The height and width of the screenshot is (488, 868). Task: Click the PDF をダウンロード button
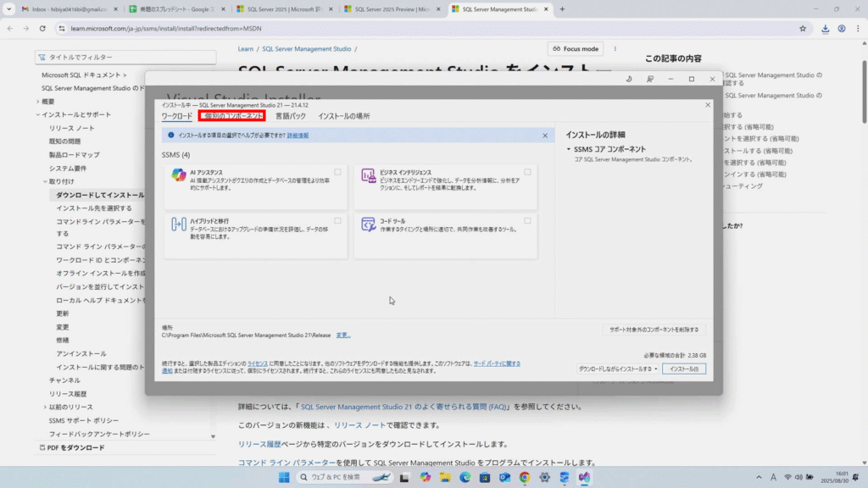click(72, 447)
